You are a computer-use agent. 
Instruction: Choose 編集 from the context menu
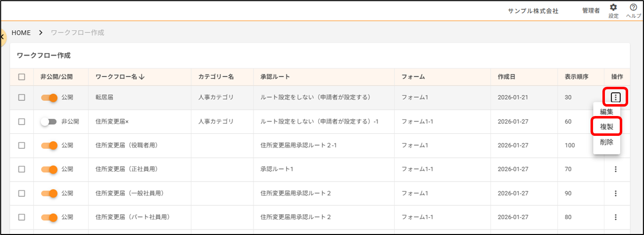[606, 112]
